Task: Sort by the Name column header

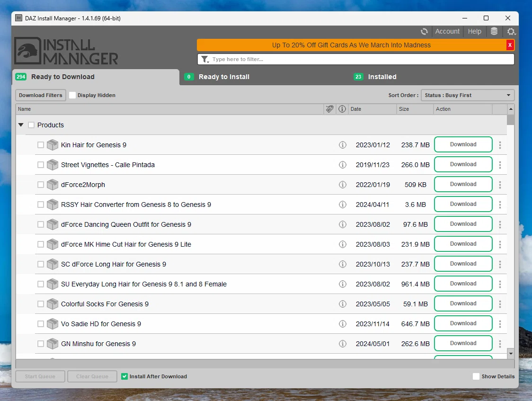Action: click(x=169, y=109)
